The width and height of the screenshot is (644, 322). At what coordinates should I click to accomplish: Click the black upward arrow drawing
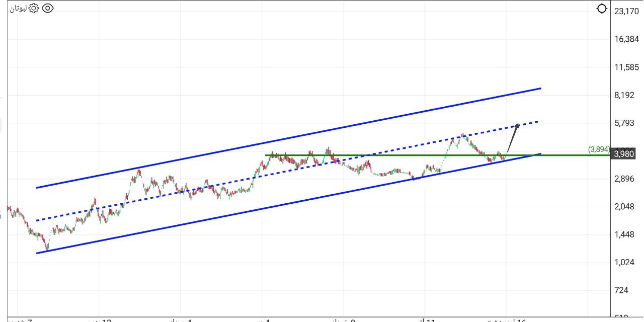(513, 137)
